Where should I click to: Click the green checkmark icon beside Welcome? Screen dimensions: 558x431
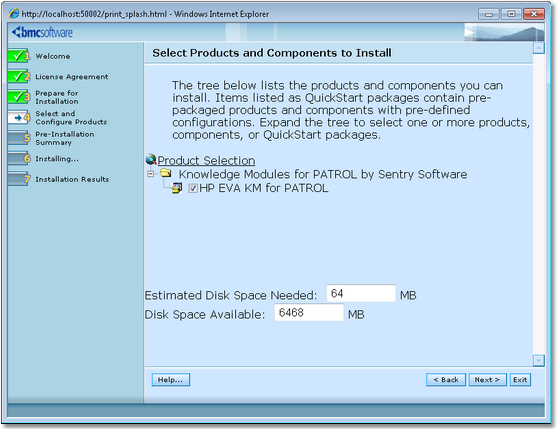pyautogui.click(x=19, y=56)
